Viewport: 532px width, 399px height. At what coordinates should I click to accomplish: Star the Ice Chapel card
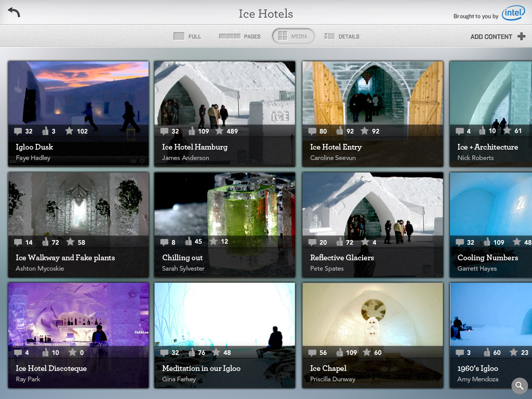point(367,352)
